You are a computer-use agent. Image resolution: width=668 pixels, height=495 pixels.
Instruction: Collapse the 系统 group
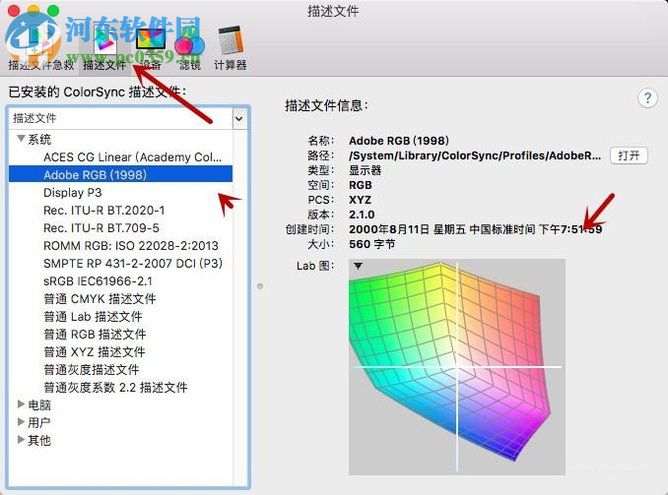point(20,138)
